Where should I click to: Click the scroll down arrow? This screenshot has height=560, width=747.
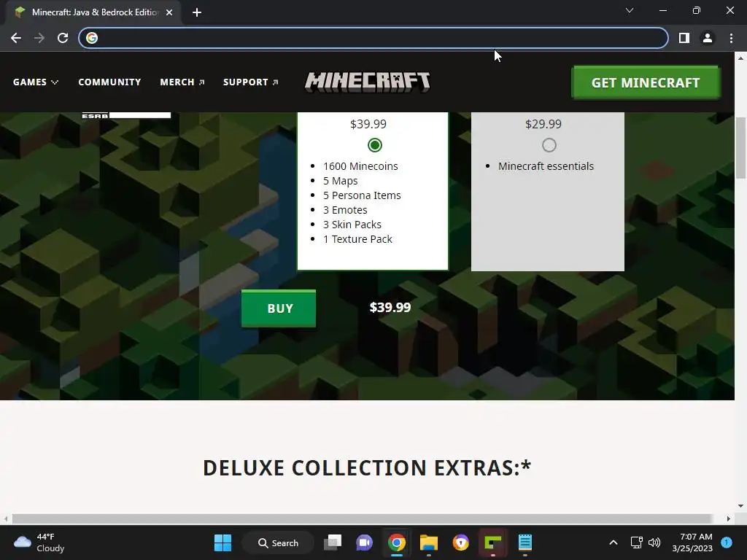click(x=740, y=506)
